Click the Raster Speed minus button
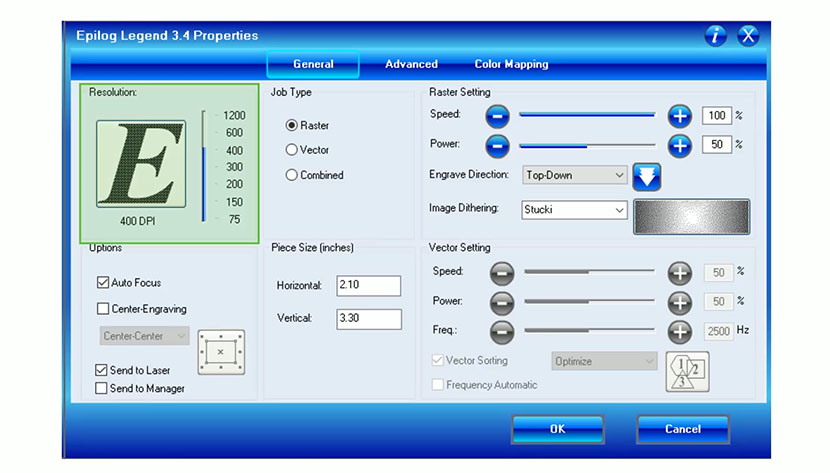830x473 pixels. (497, 116)
